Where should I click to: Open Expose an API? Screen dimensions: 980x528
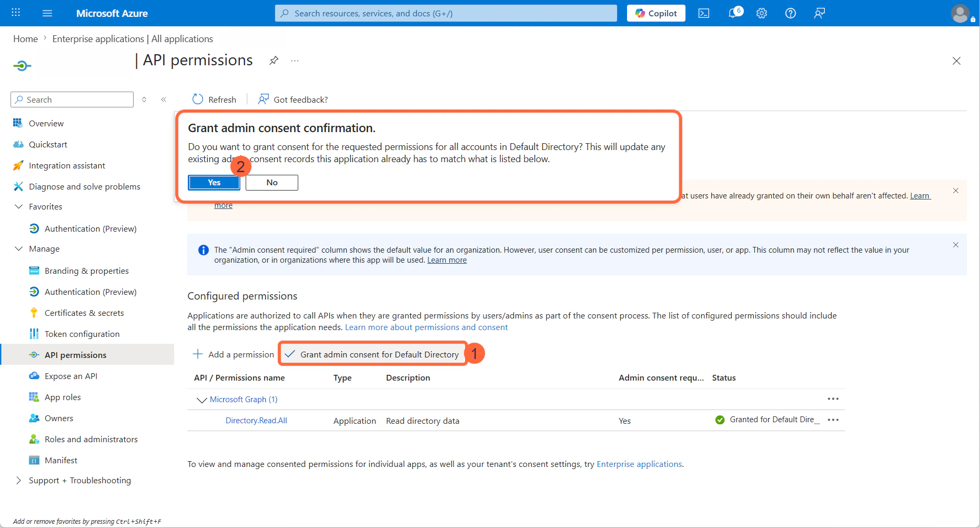(x=71, y=376)
